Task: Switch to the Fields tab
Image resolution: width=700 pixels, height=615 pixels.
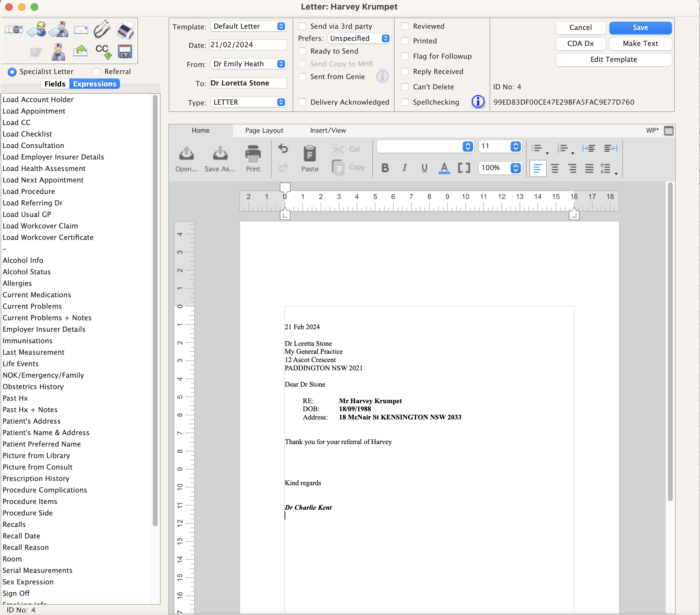Action: coord(55,84)
